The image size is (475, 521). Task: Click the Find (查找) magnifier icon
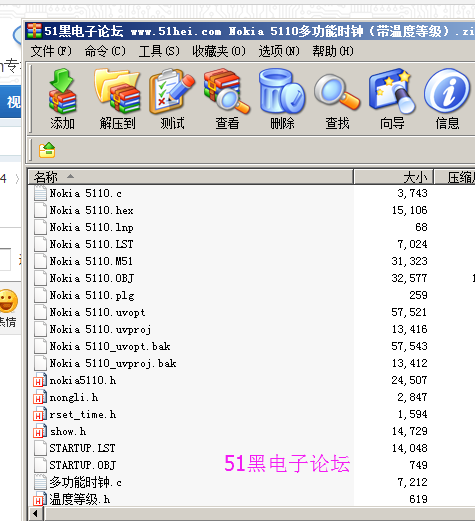337,92
